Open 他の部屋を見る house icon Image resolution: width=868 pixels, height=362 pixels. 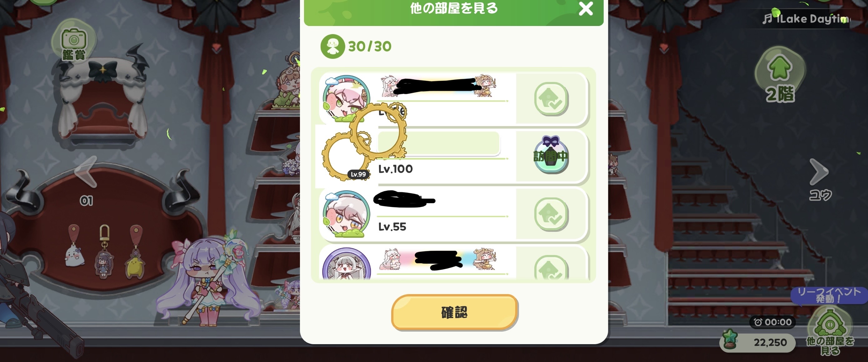(830, 332)
